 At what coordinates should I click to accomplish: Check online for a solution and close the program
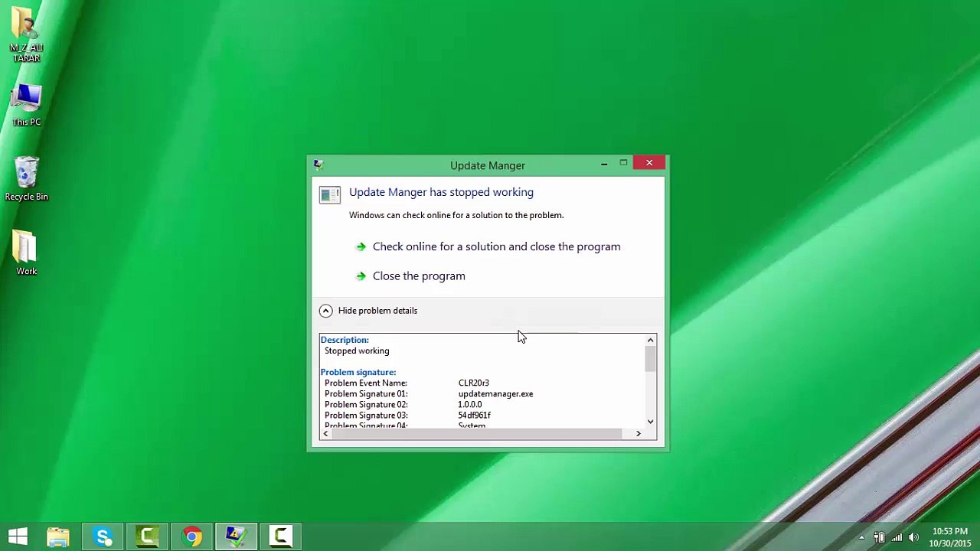[x=488, y=246]
